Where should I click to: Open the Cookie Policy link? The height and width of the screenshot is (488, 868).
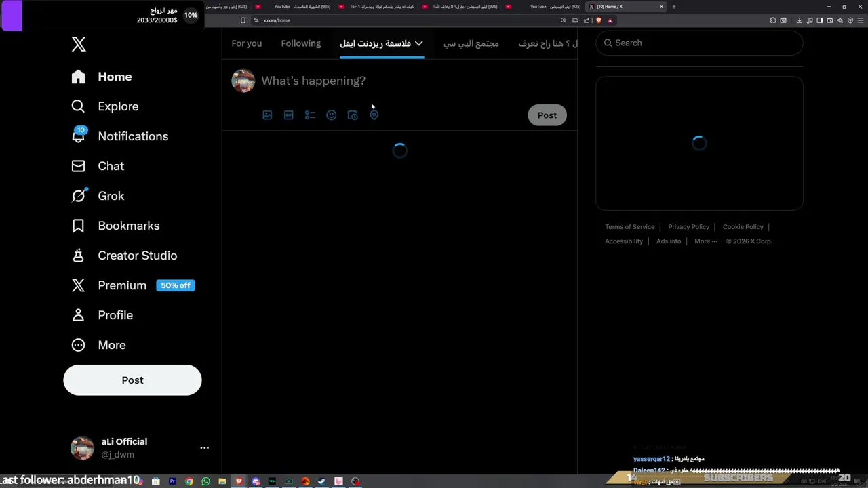743,227
